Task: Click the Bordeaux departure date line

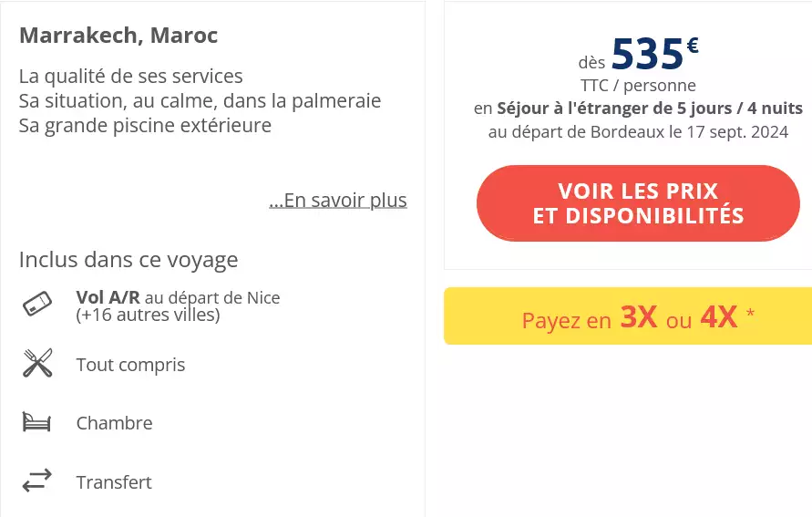Action: point(638,132)
